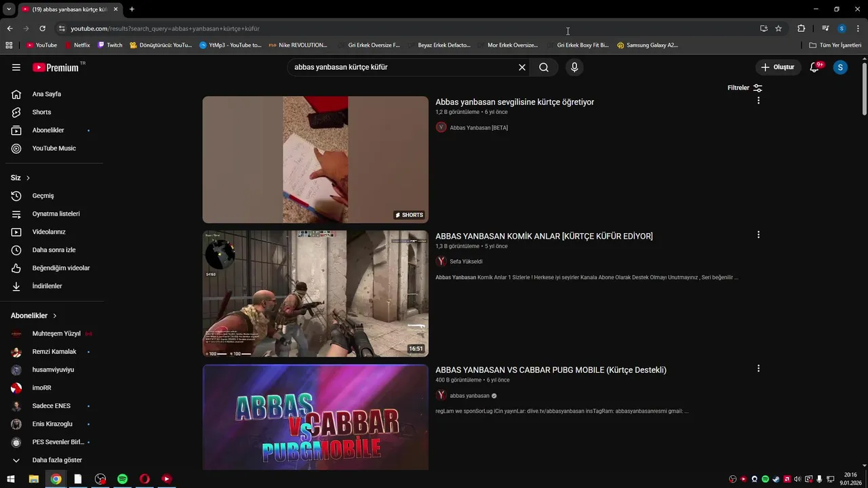Open the Tüm Yer İşaretleri bookmarks folder
This screenshot has width=868, height=488.
pos(835,45)
